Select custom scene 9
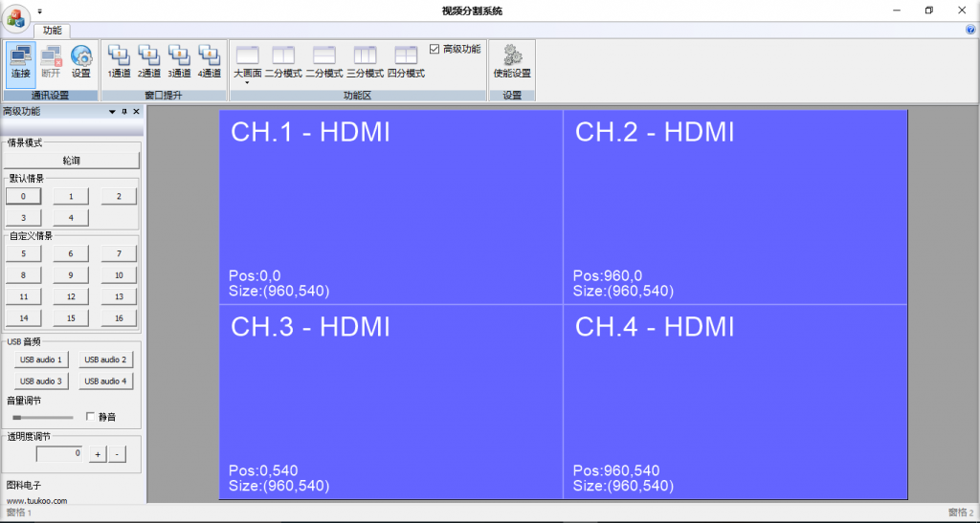Screen dimensions: 980x523 click(x=71, y=275)
